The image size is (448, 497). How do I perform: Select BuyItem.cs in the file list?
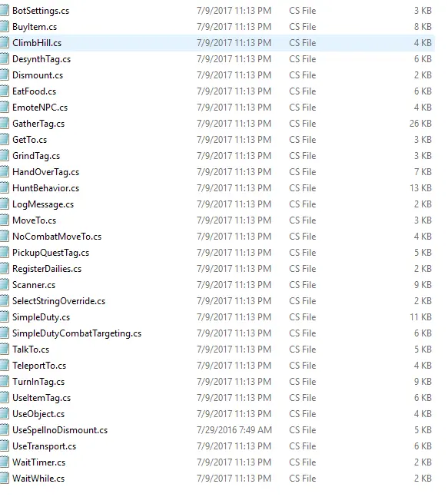click(x=35, y=27)
